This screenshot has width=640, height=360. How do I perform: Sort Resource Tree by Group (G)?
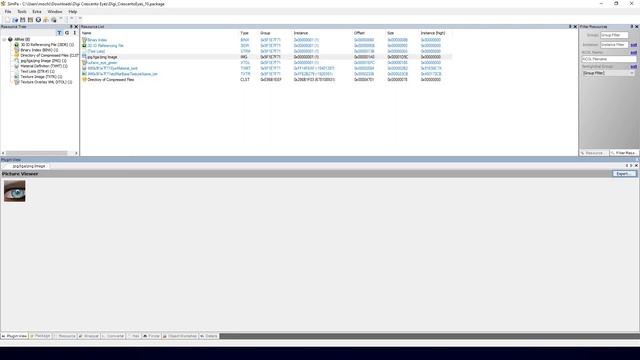(67, 33)
